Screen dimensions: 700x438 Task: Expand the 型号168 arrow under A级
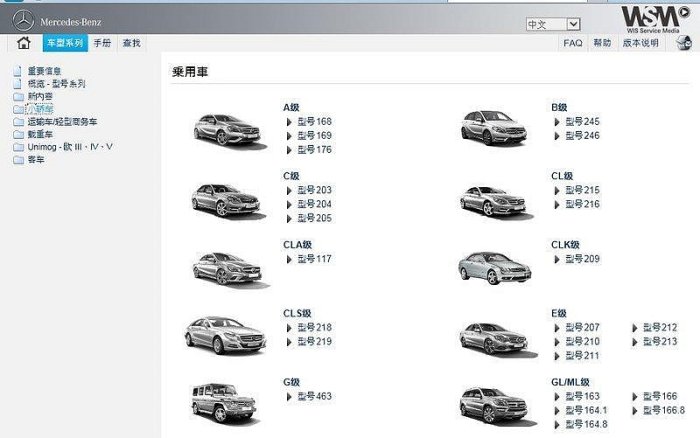(289, 122)
